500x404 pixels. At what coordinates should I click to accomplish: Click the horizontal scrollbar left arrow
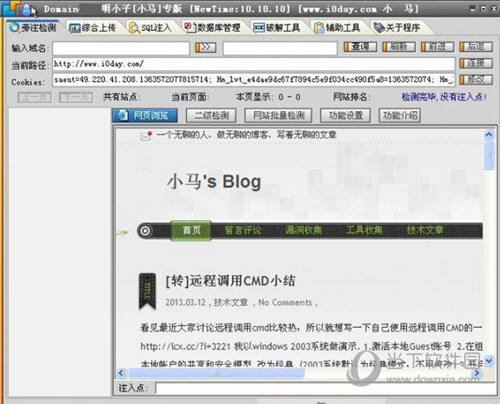point(121,373)
